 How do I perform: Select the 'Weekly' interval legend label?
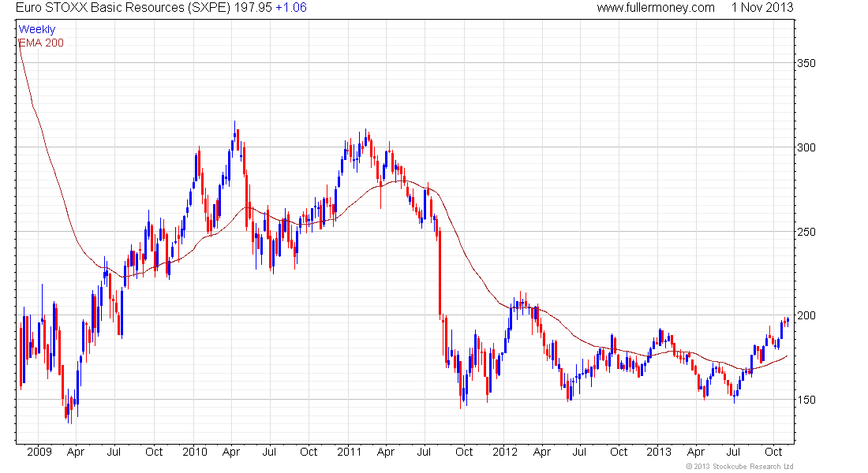pos(37,29)
